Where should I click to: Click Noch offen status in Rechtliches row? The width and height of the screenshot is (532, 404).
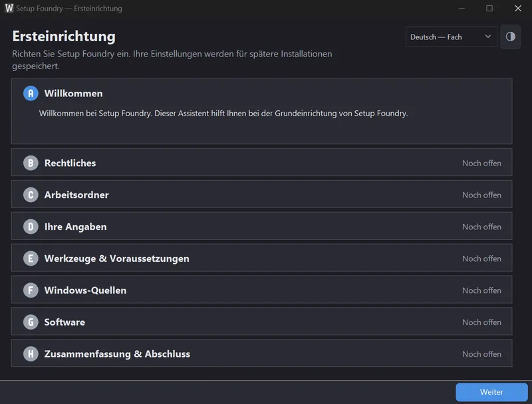tap(481, 163)
